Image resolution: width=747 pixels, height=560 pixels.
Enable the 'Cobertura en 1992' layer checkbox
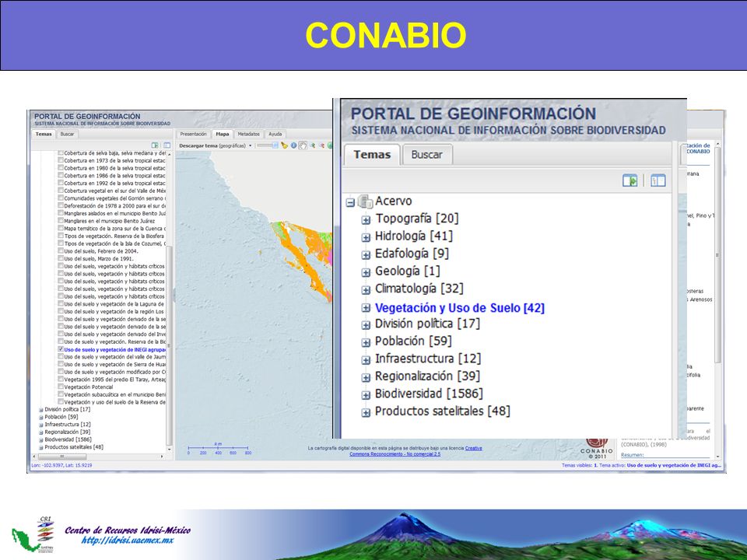(x=61, y=183)
